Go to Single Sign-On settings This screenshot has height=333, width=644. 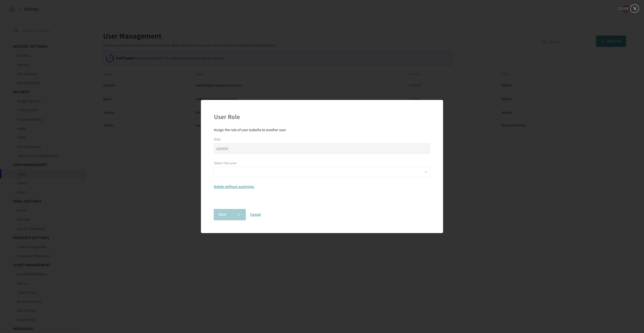pos(29,101)
